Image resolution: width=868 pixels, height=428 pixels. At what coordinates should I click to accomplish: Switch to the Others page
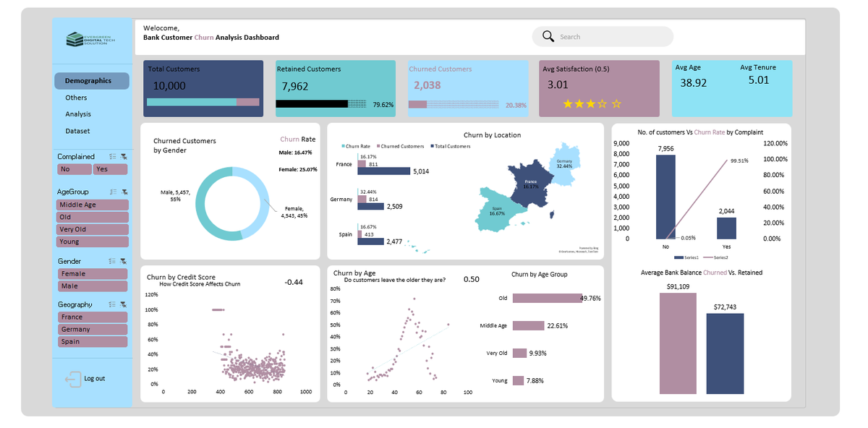point(76,98)
